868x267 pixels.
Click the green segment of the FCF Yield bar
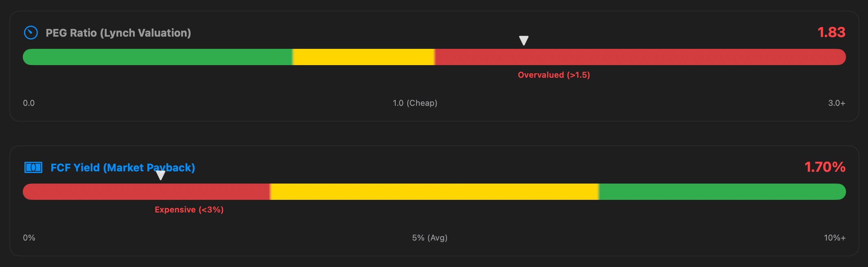[722, 192]
